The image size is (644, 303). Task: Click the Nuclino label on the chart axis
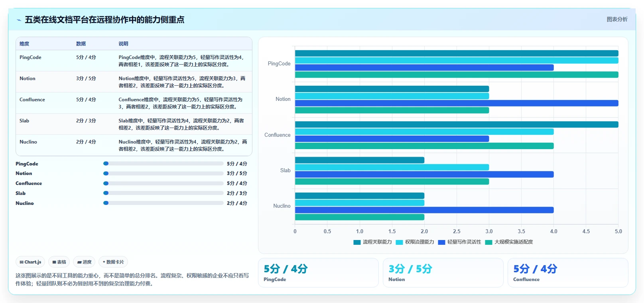(x=282, y=206)
